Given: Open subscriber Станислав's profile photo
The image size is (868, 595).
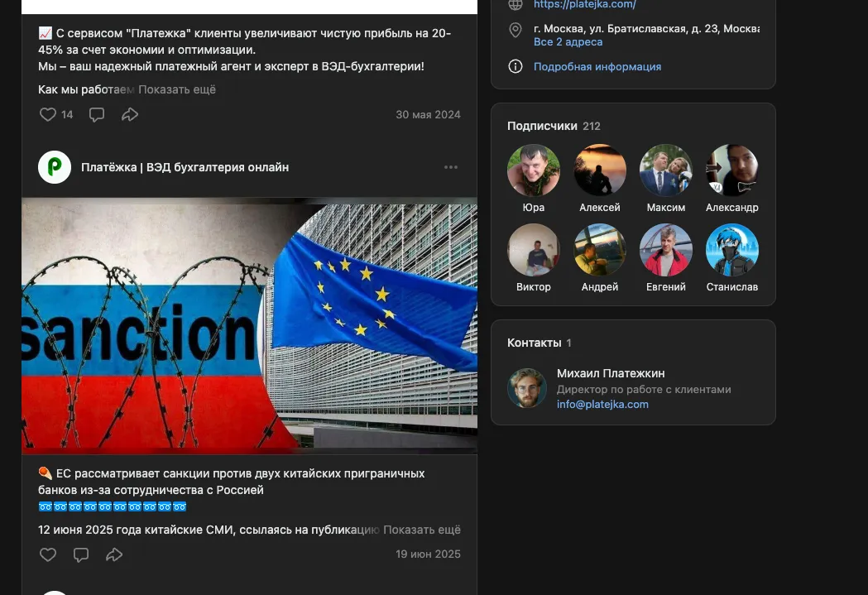Looking at the screenshot, I should (x=731, y=250).
